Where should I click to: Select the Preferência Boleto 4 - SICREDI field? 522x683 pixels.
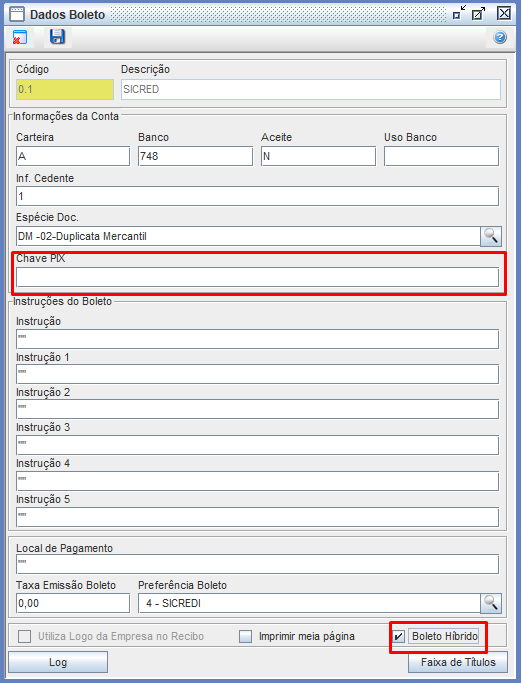pyautogui.click(x=309, y=603)
